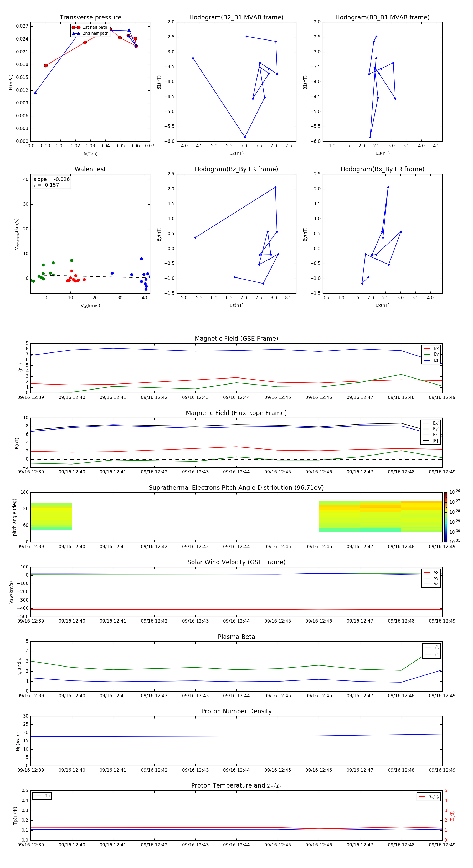Select '2nd half path' legend entry

(90, 33)
